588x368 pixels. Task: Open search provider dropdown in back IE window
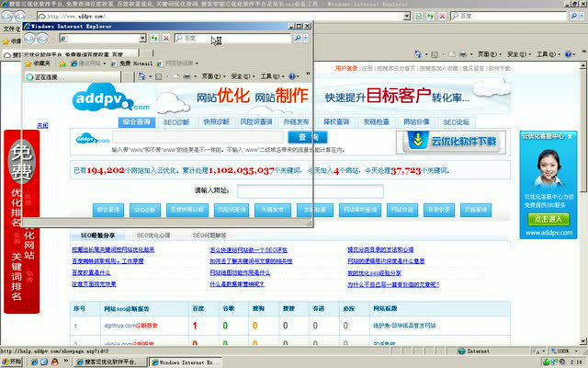tap(582, 17)
